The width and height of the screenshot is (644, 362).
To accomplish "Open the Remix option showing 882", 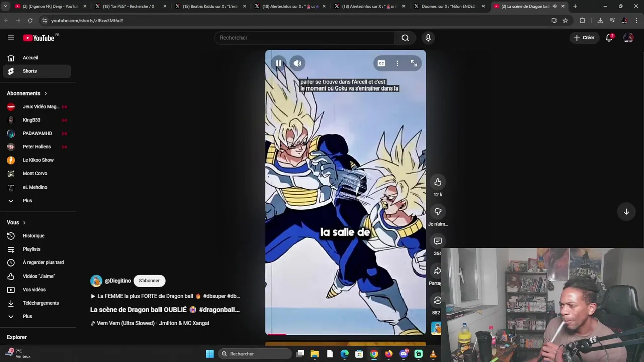I will pyautogui.click(x=437, y=301).
